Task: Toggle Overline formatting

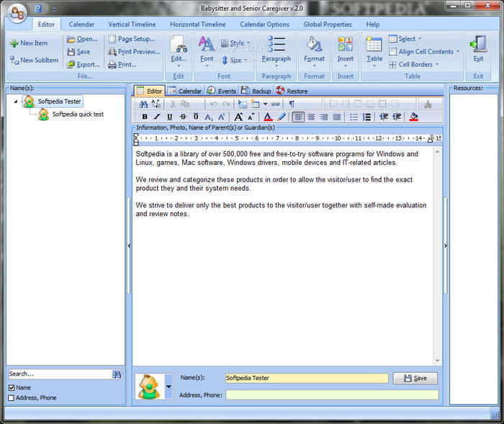Action: (x=196, y=117)
